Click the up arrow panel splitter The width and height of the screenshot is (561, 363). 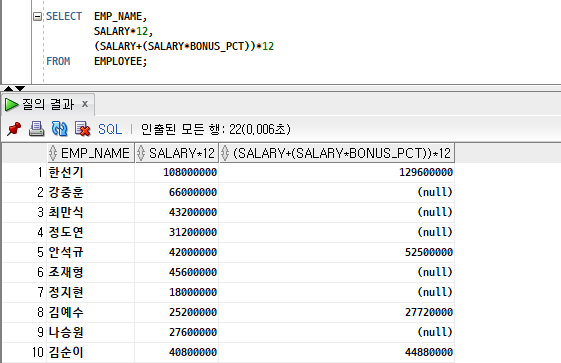point(8,88)
